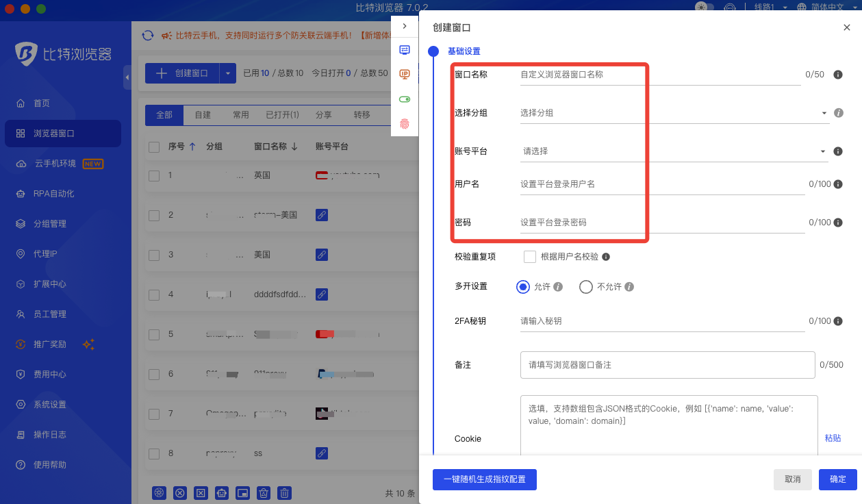The image size is (862, 504).
Task: Toggle the light/dark theme switch
Action: 705,8
